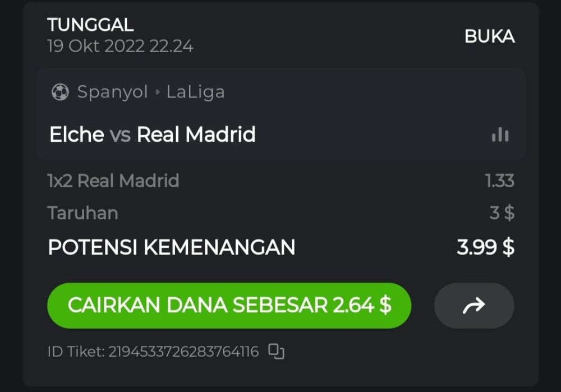Screen dimensions: 561x392
Task: Open match statistics bar-chart icon
Action: click(500, 135)
